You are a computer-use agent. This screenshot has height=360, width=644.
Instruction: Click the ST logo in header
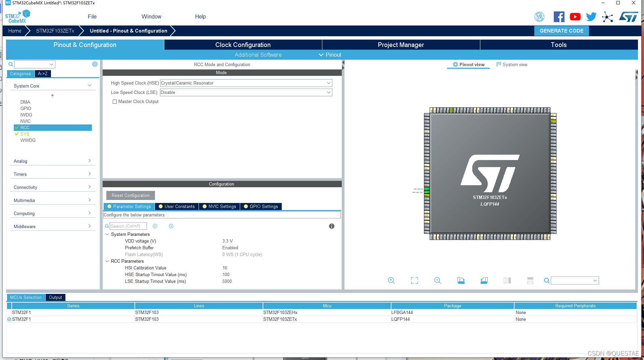pyautogui.click(x=629, y=17)
